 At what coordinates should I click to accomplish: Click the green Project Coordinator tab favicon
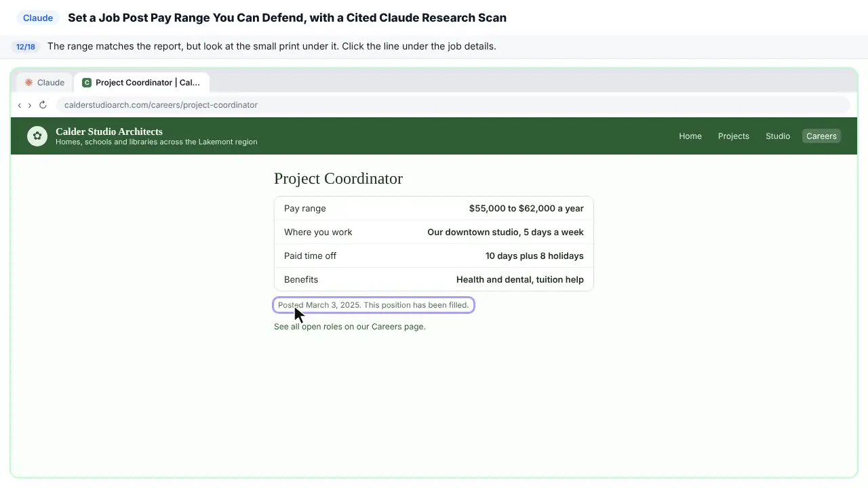pyautogui.click(x=87, y=83)
